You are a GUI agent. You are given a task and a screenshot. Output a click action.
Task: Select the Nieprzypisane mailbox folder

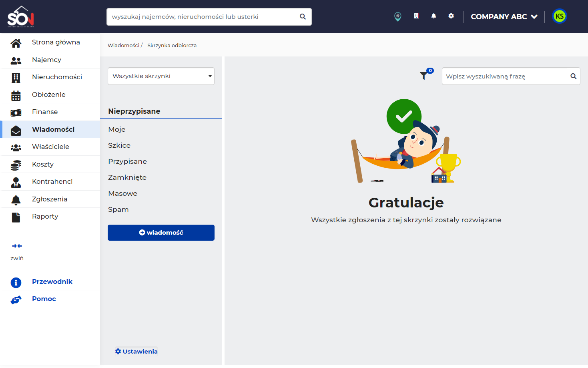[x=134, y=111]
